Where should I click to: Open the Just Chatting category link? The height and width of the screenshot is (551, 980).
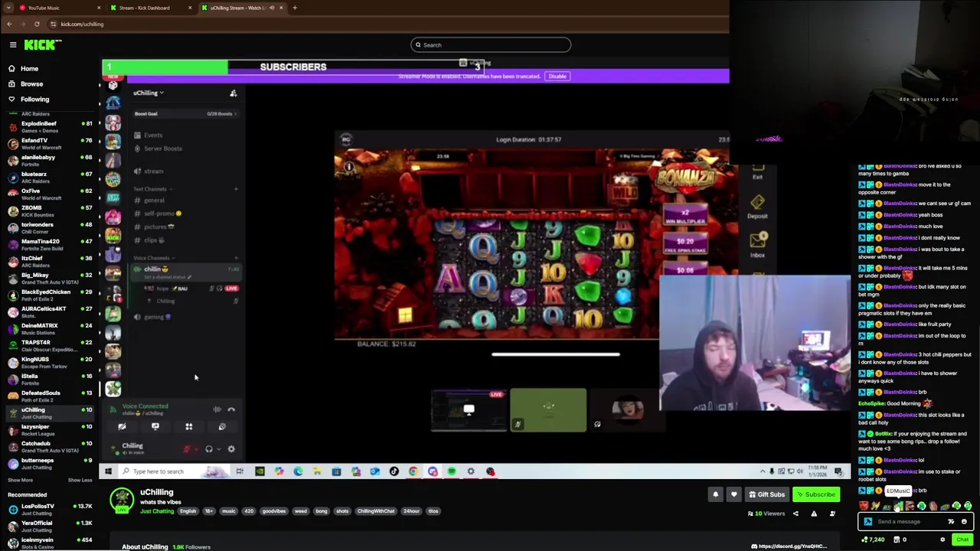pyautogui.click(x=157, y=511)
